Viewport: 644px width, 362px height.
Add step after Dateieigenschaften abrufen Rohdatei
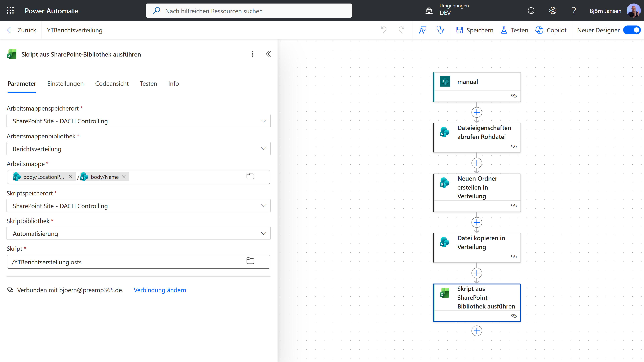click(477, 163)
